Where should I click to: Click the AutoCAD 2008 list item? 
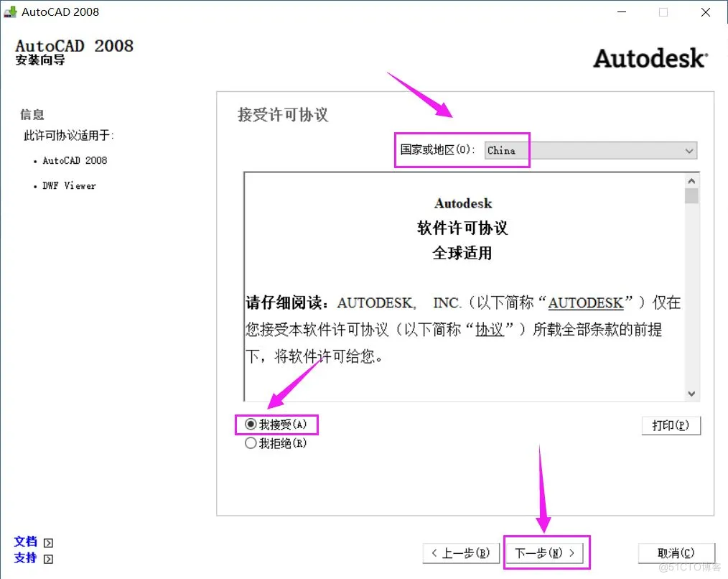[75, 160]
